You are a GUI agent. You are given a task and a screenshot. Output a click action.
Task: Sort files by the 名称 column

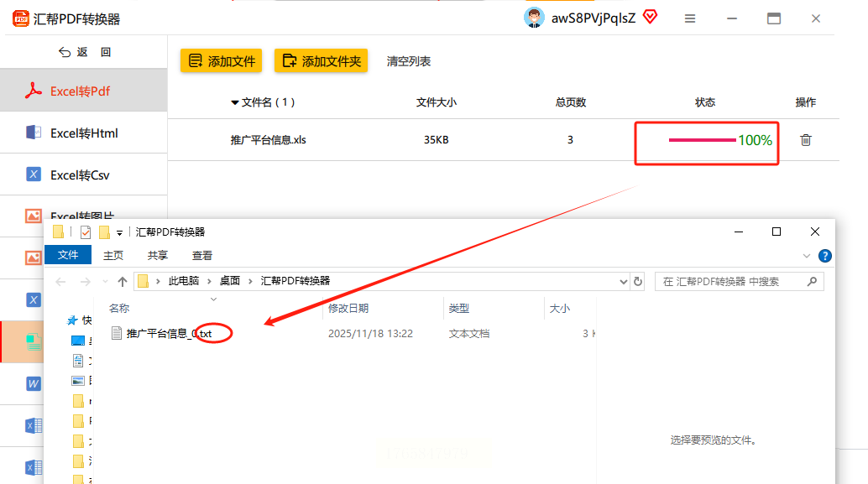click(119, 308)
